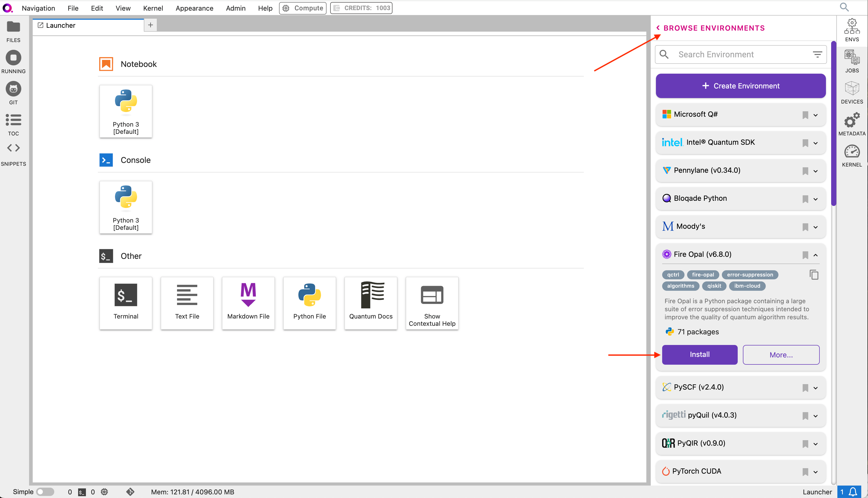Open the Devices panel
Screen dimensions: 868x498
click(x=852, y=92)
